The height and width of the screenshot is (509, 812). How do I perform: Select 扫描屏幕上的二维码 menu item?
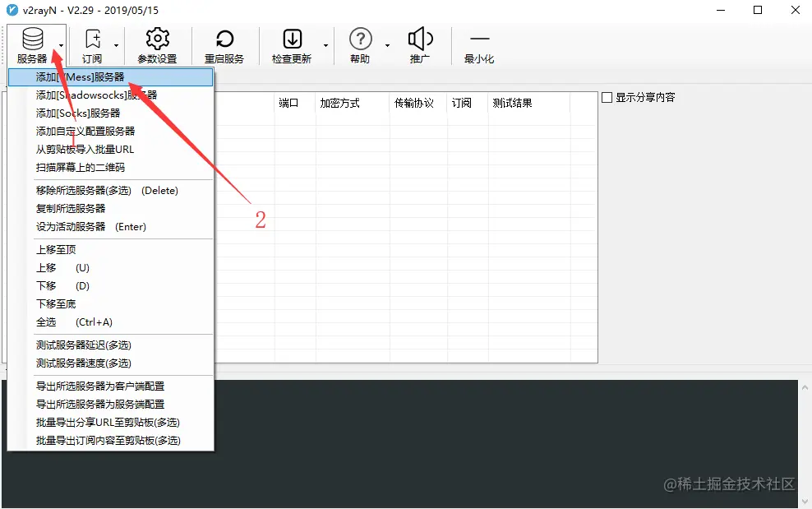pos(110,168)
